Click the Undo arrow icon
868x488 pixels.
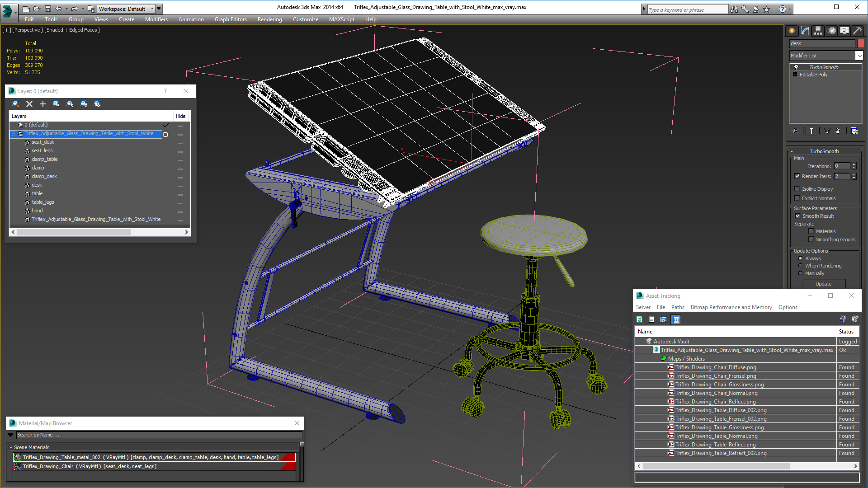(x=58, y=9)
